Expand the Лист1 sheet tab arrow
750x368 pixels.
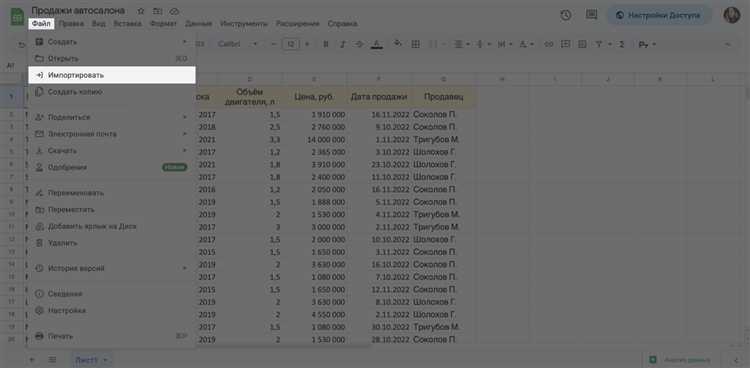click(x=105, y=360)
